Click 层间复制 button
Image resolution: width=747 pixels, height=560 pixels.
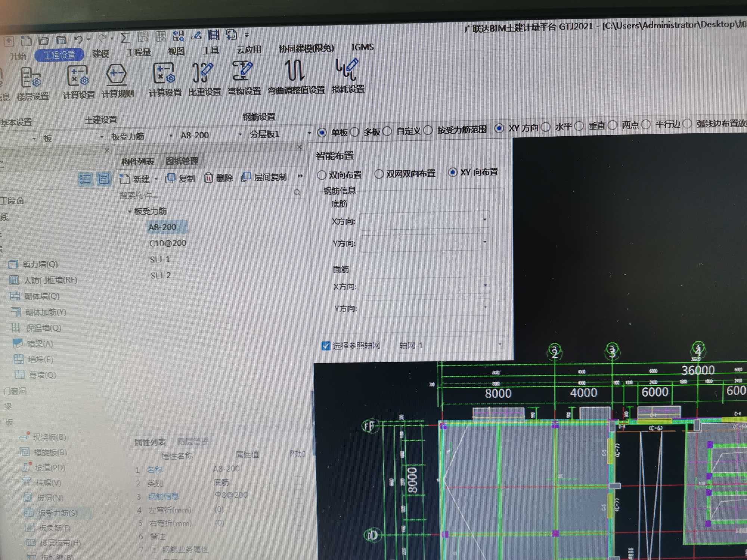(264, 177)
